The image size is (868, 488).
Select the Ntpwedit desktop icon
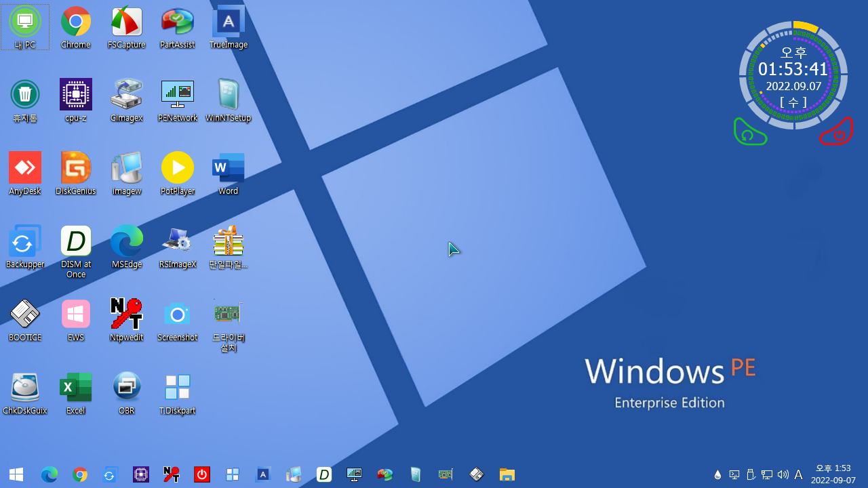coord(127,320)
